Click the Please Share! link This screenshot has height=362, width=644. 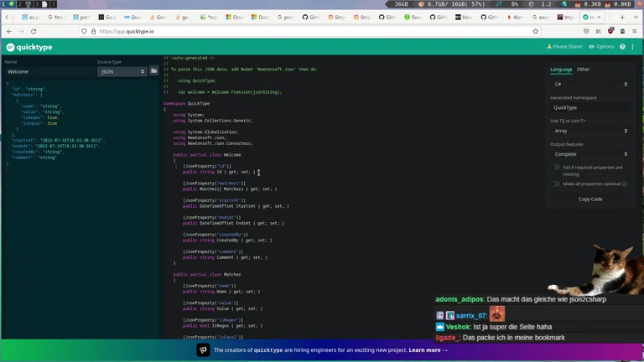point(564,47)
